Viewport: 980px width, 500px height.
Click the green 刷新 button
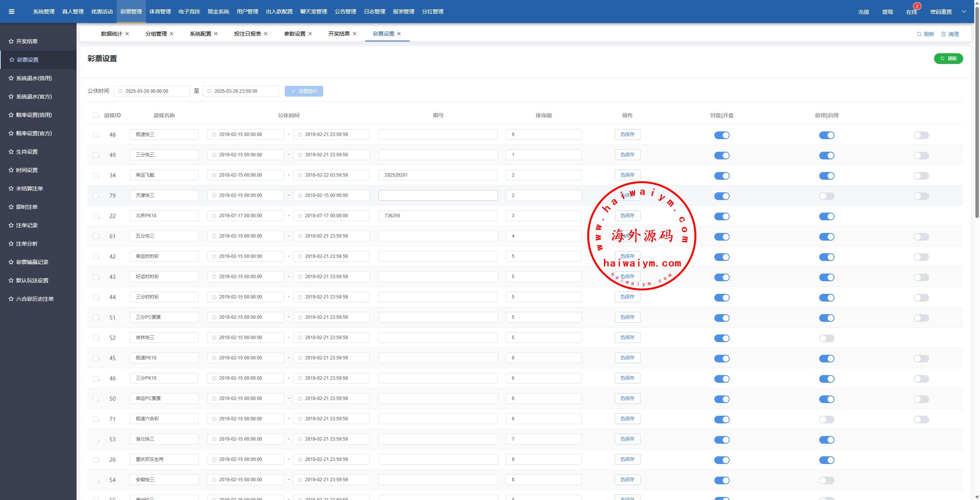[x=948, y=59]
